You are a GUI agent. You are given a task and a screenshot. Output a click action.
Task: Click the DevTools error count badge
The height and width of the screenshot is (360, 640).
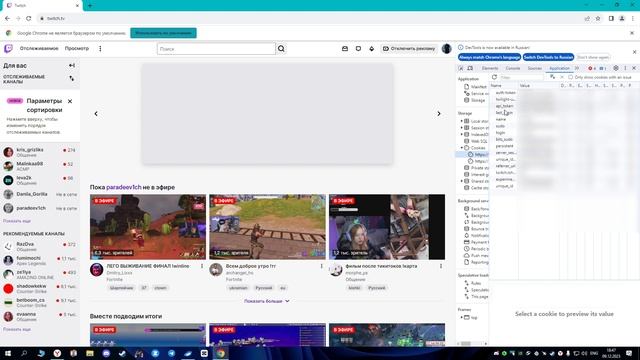[592, 68]
